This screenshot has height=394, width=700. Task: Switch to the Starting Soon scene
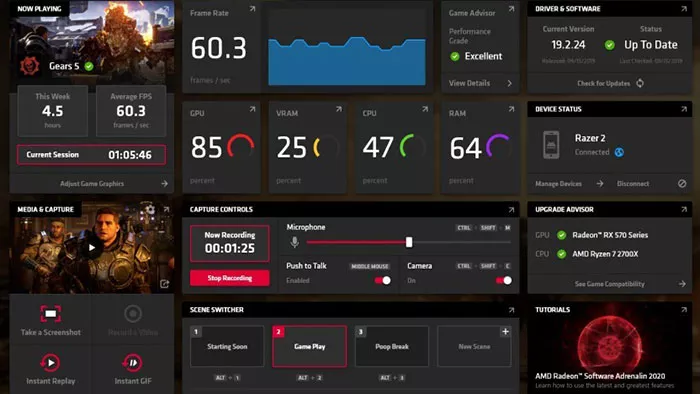click(227, 346)
